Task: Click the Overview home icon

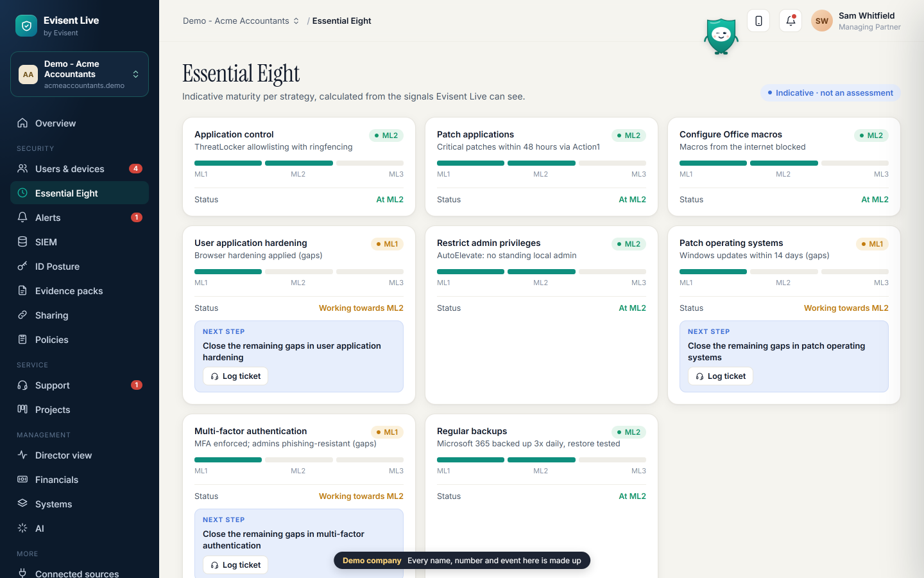Action: (x=22, y=123)
